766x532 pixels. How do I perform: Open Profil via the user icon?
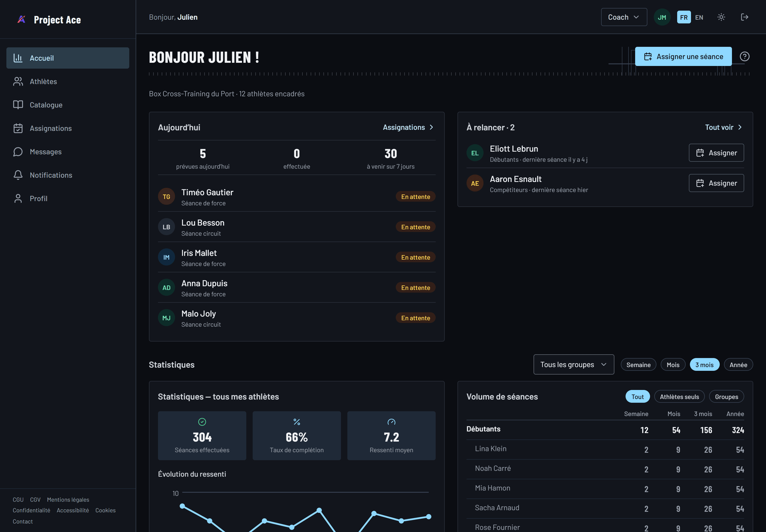click(18, 198)
